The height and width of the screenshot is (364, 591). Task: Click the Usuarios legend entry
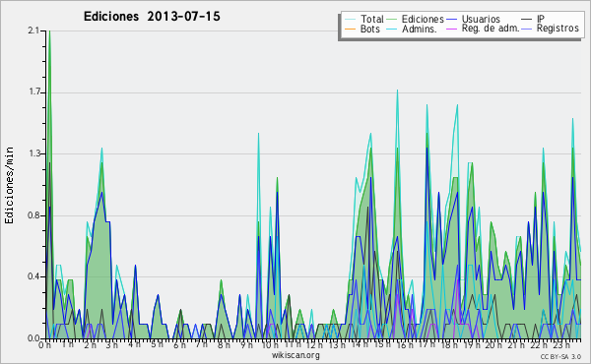pyautogui.click(x=473, y=19)
